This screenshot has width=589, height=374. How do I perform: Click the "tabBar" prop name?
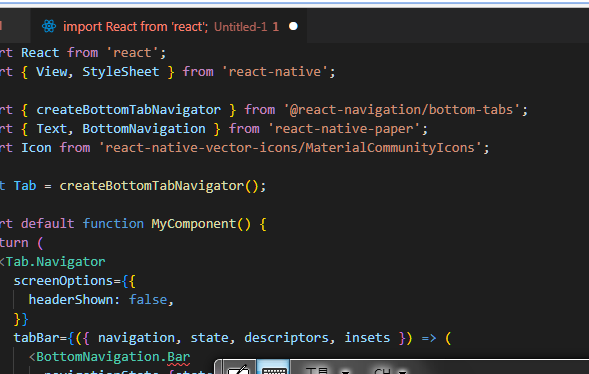pos(36,338)
